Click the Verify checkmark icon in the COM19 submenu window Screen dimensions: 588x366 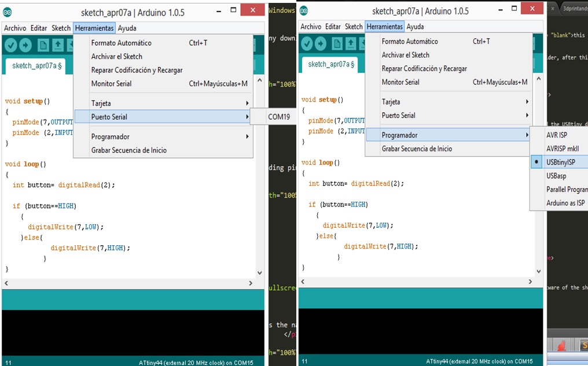[x=11, y=45]
